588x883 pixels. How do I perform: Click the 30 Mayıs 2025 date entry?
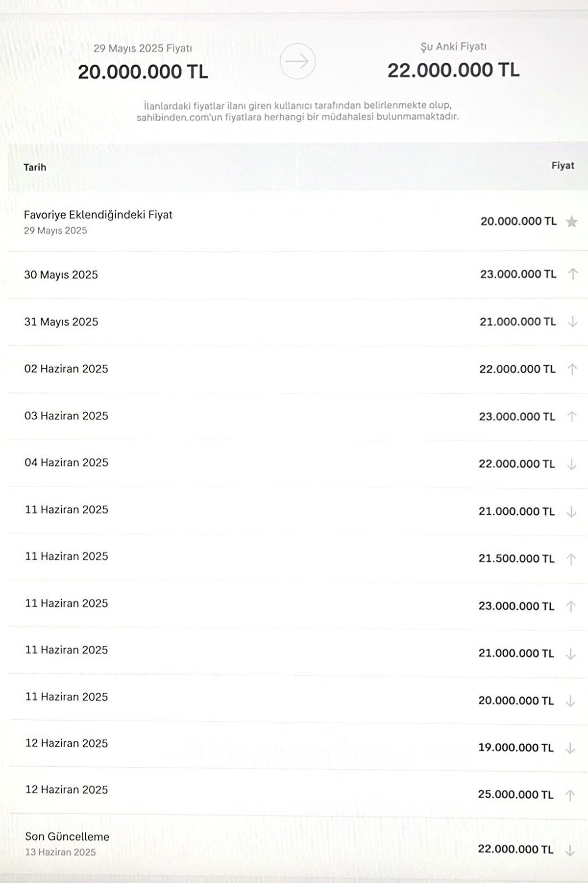(61, 275)
